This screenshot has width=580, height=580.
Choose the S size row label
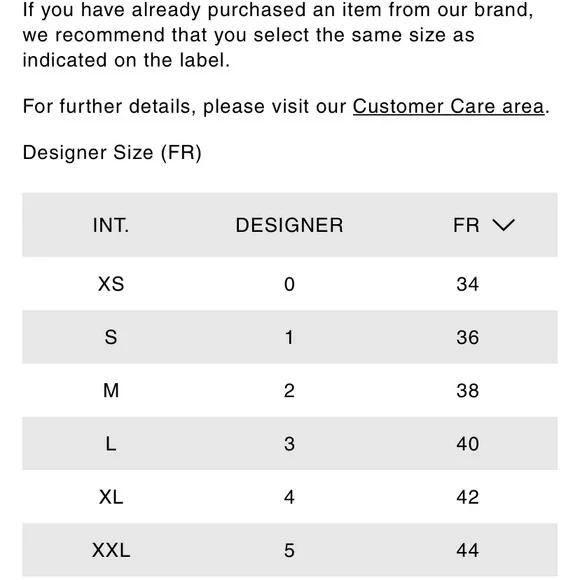point(111,337)
